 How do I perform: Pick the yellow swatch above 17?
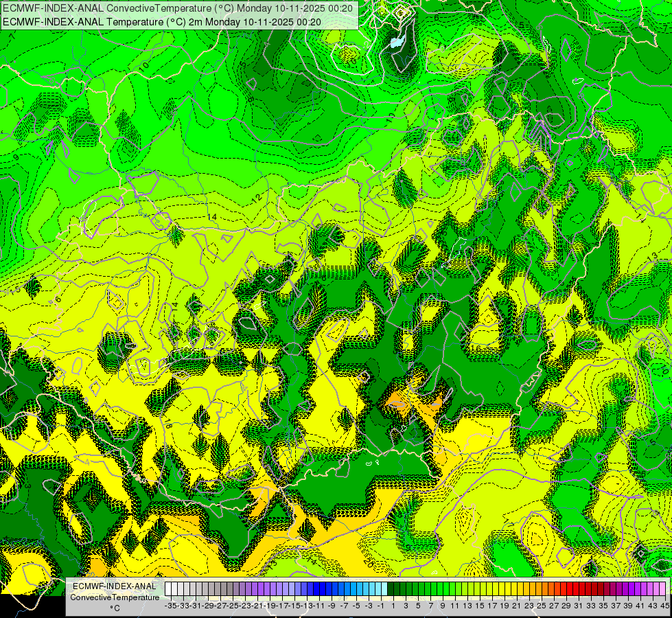point(490,588)
